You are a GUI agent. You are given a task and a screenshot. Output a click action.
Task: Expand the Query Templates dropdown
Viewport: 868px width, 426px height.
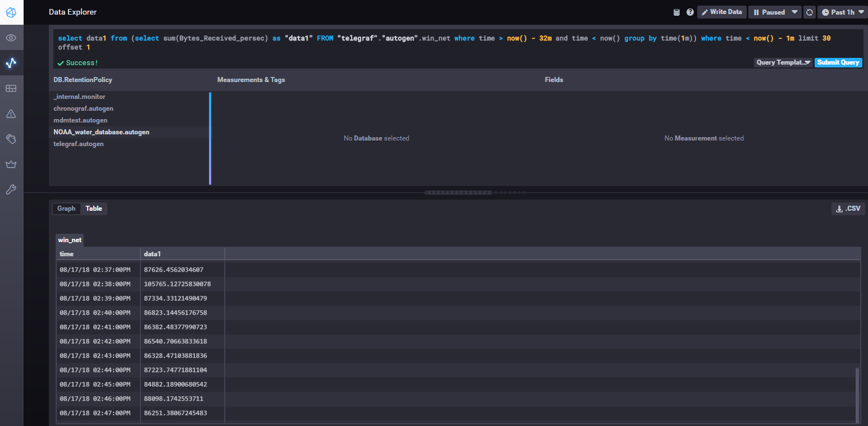[x=783, y=62]
